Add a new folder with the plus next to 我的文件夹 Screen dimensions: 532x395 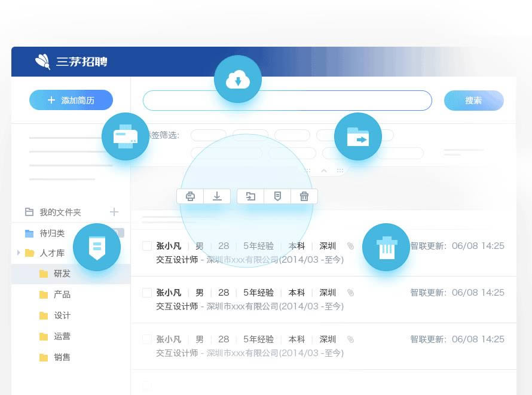click(114, 212)
